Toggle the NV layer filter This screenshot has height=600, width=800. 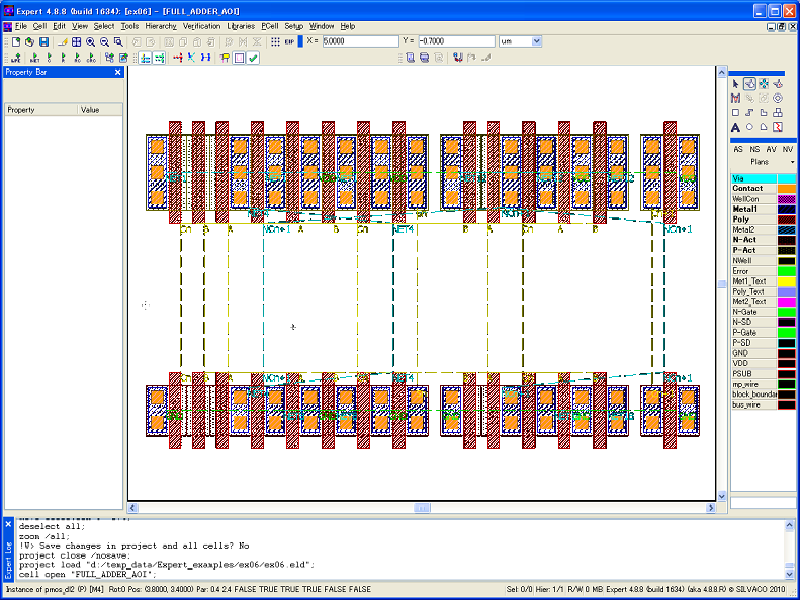[788, 149]
